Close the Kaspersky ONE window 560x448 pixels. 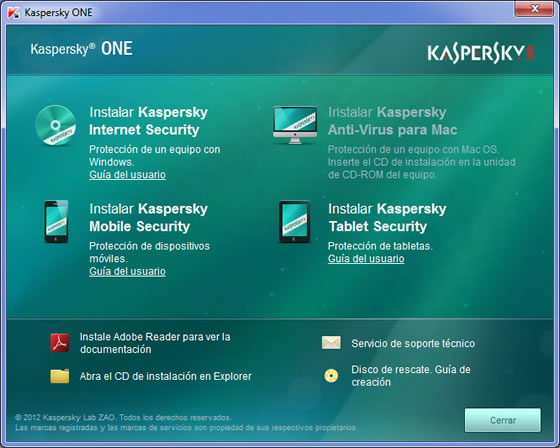click(534, 9)
